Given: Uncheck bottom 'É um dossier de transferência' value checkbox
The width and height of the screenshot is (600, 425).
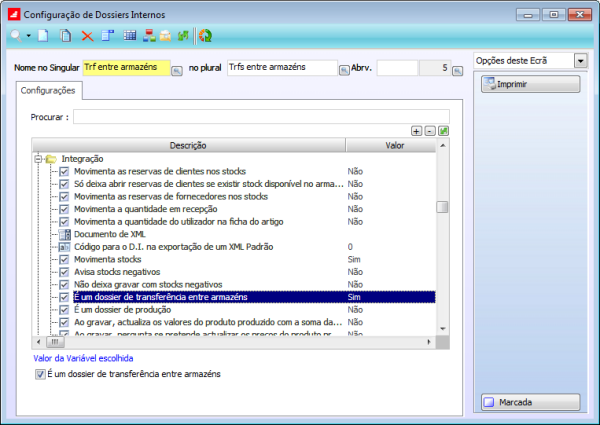Looking at the screenshot, I should click(40, 374).
